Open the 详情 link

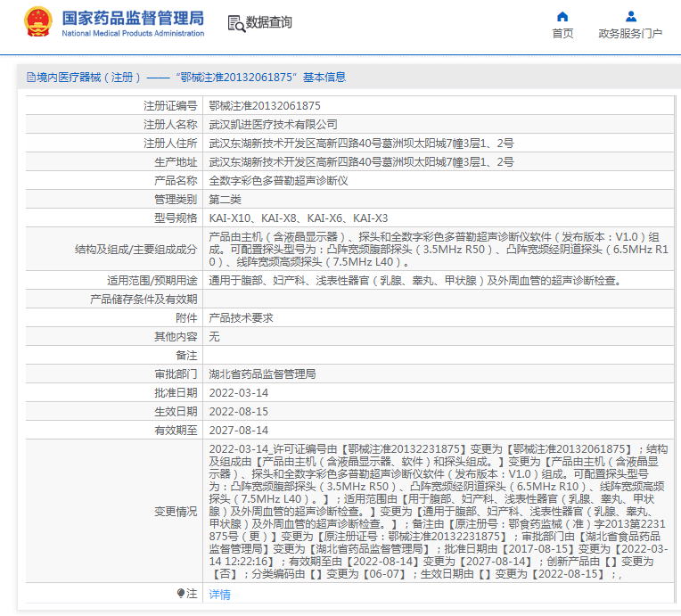(x=219, y=594)
